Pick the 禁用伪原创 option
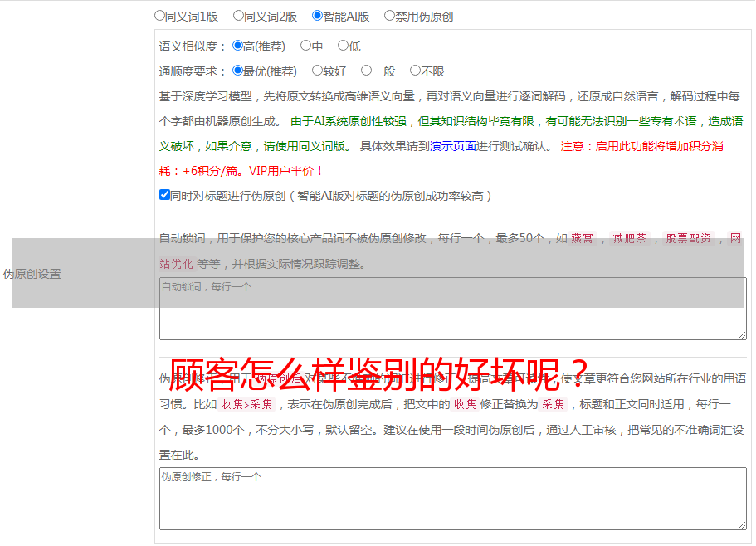756x546 pixels. [x=389, y=16]
